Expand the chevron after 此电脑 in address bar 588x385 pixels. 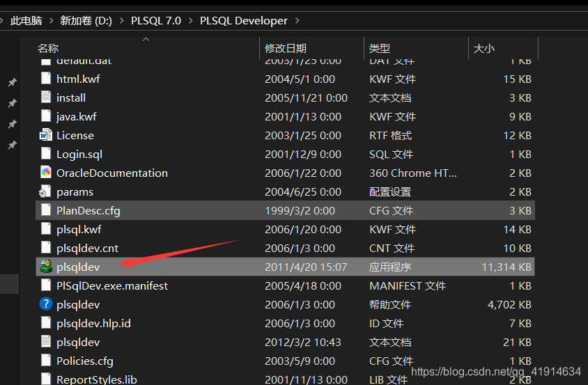(52, 21)
